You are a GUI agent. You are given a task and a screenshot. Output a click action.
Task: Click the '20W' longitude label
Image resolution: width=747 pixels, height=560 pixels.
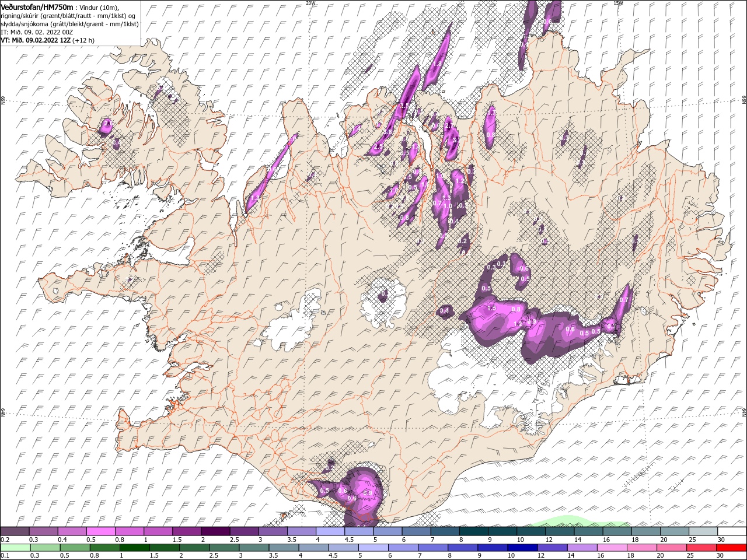(310, 3)
